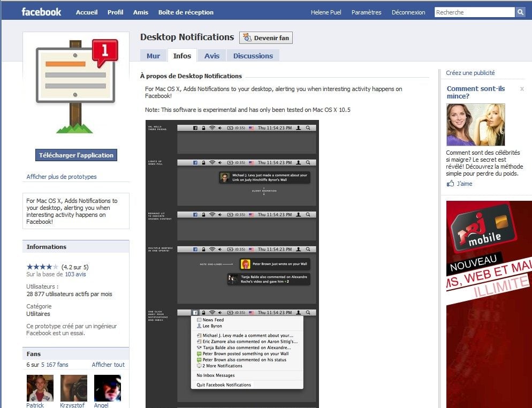Switch to the Mur tab
This screenshot has height=408, width=532.
(x=153, y=56)
